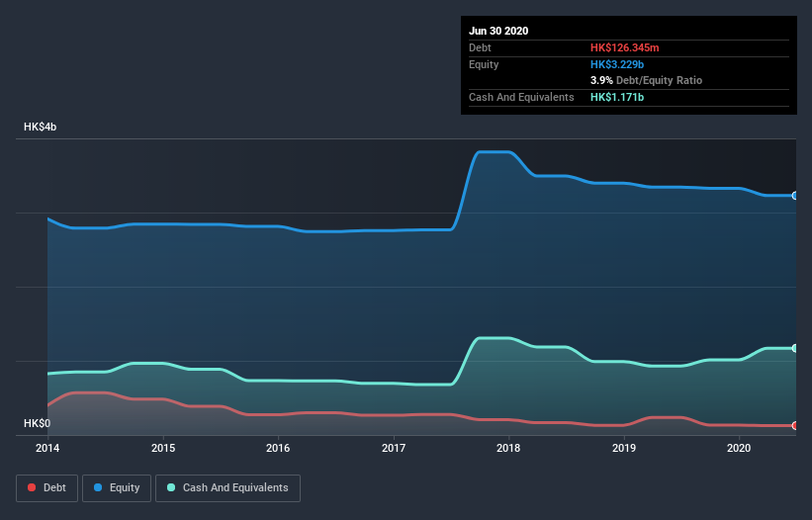Image resolution: width=812 pixels, height=520 pixels.
Task: Click the HK$0 y-axis label
Action: (38, 423)
